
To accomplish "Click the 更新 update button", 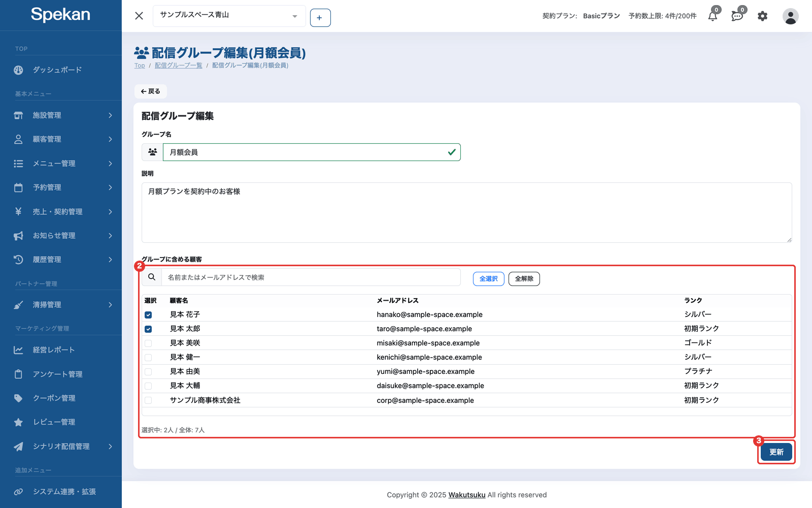I will pyautogui.click(x=776, y=452).
